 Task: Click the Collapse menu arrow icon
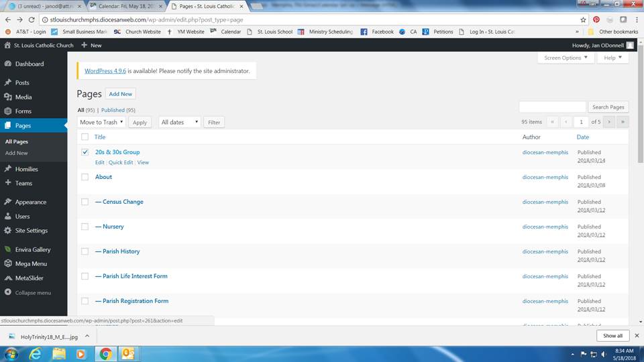pyautogui.click(x=8, y=292)
